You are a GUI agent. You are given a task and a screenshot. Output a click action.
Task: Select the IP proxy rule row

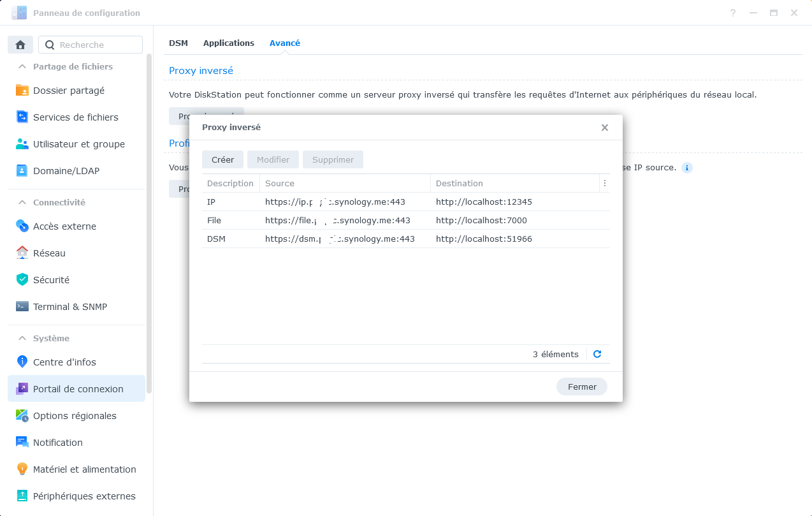coord(406,202)
